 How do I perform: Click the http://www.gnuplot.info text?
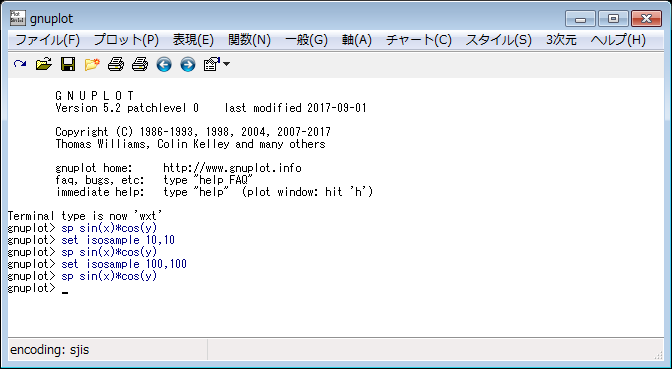[232, 168]
